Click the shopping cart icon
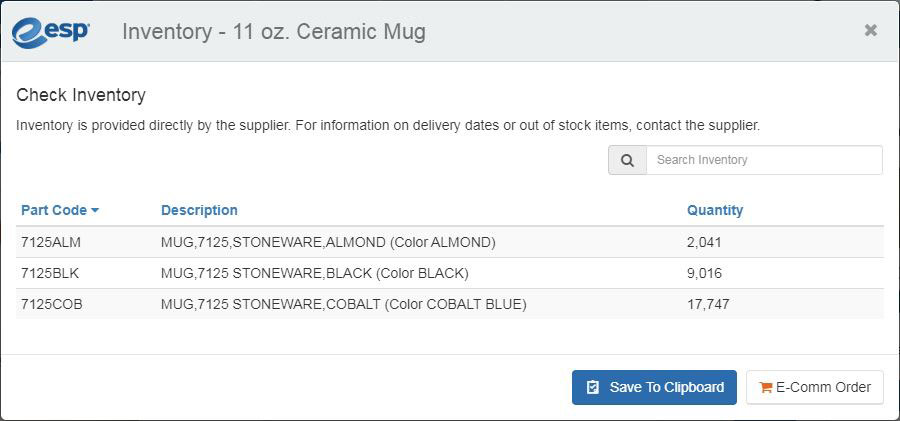900x421 pixels. 765,388
